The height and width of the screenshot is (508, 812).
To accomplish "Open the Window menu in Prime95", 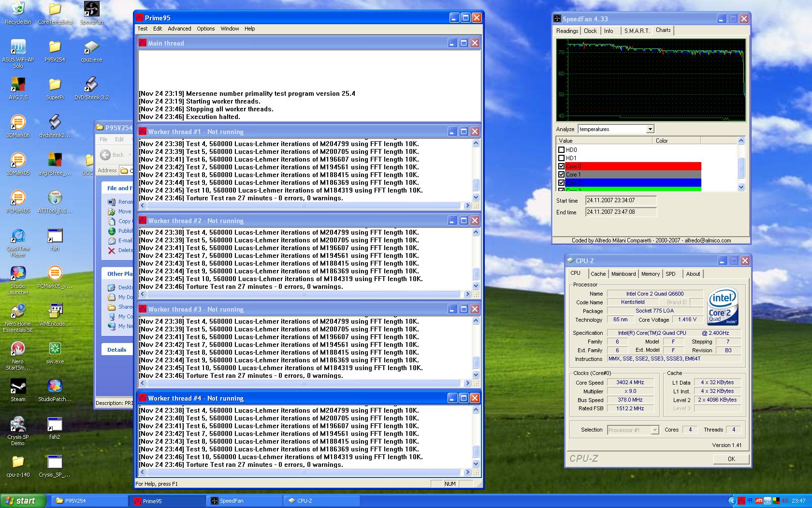I will [x=230, y=29].
